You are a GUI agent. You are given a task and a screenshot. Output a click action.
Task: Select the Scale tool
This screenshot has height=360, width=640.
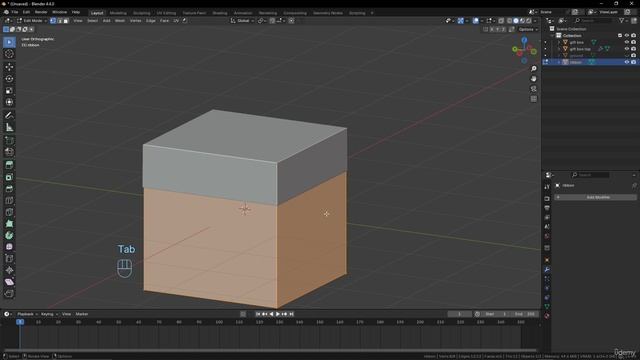[x=9, y=91]
